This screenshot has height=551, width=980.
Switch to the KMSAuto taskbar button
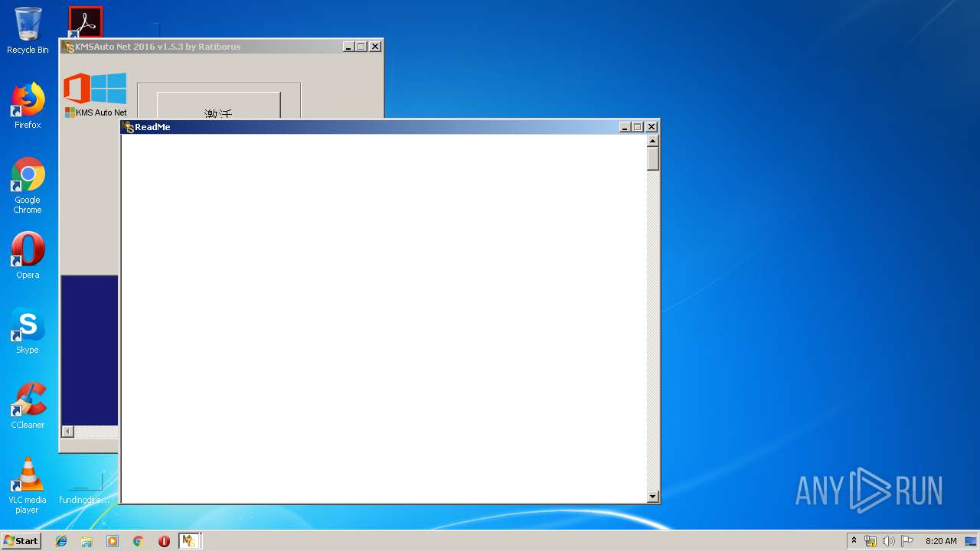click(189, 541)
